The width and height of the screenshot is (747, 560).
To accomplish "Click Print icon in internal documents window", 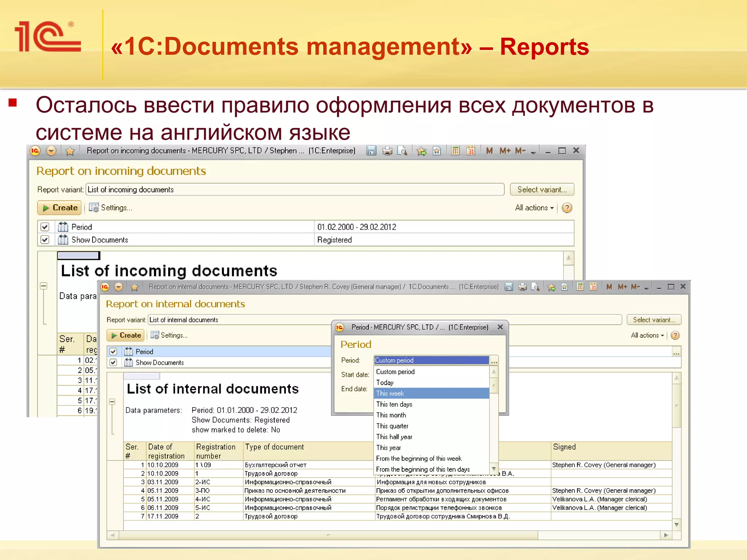I will coord(523,287).
